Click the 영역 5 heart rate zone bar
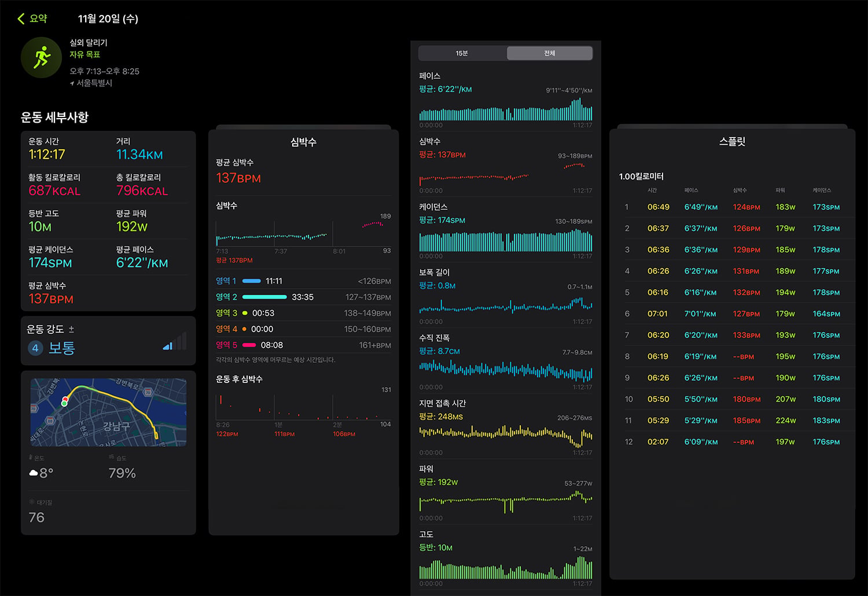 (x=249, y=345)
